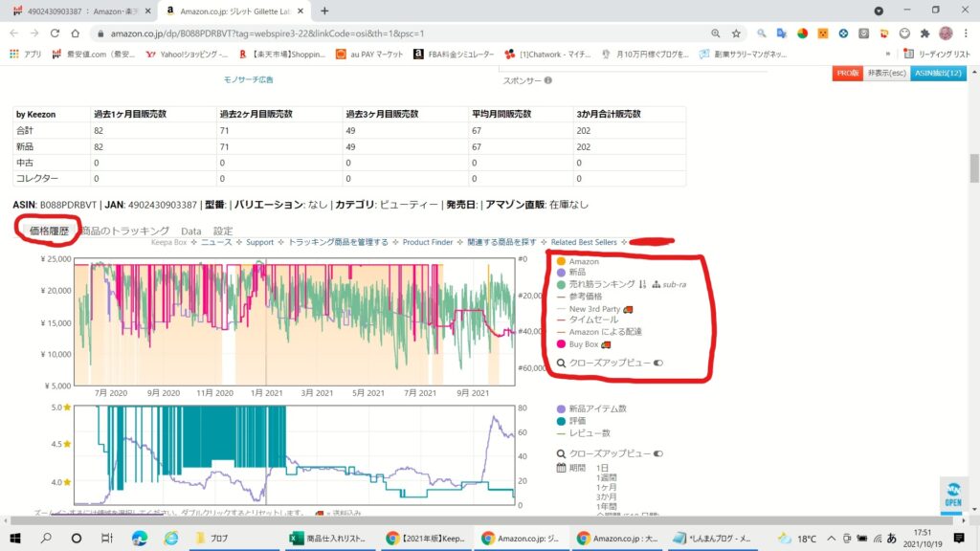Screen dimensions: 980x551
Task: Switch to the 商品のトラッキング tab
Action: coord(125,231)
